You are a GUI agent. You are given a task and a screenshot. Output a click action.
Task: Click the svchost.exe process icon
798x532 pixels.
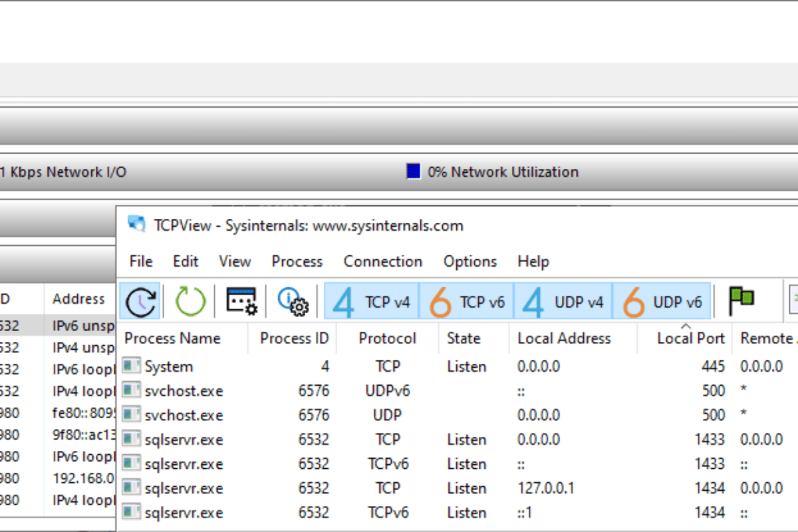click(132, 391)
